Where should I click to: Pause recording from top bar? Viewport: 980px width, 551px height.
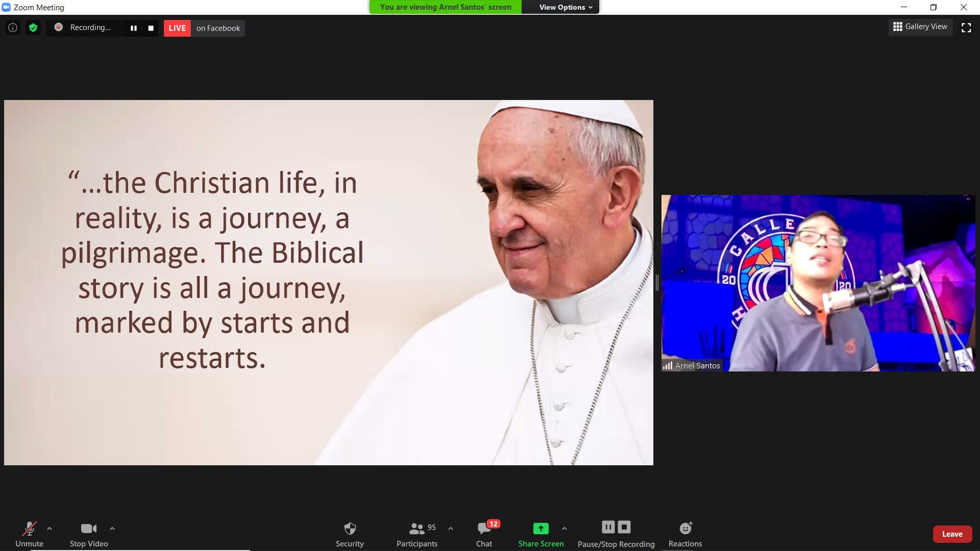click(134, 28)
